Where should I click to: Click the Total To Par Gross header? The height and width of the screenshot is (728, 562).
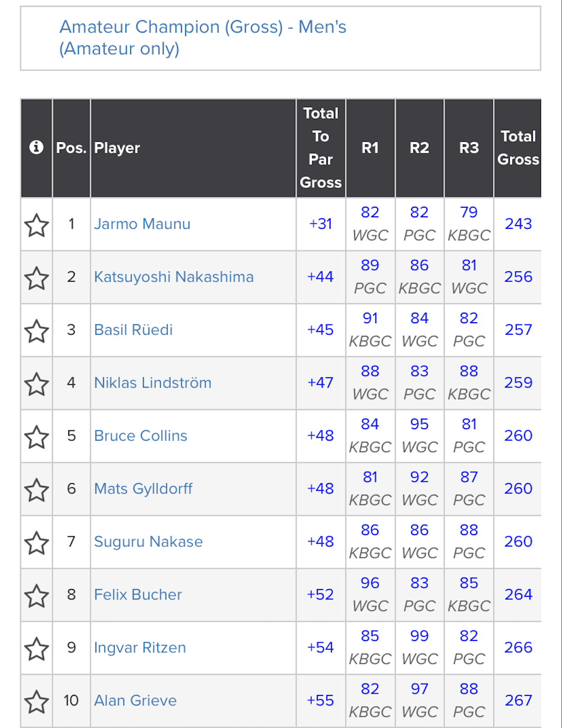pyautogui.click(x=320, y=148)
